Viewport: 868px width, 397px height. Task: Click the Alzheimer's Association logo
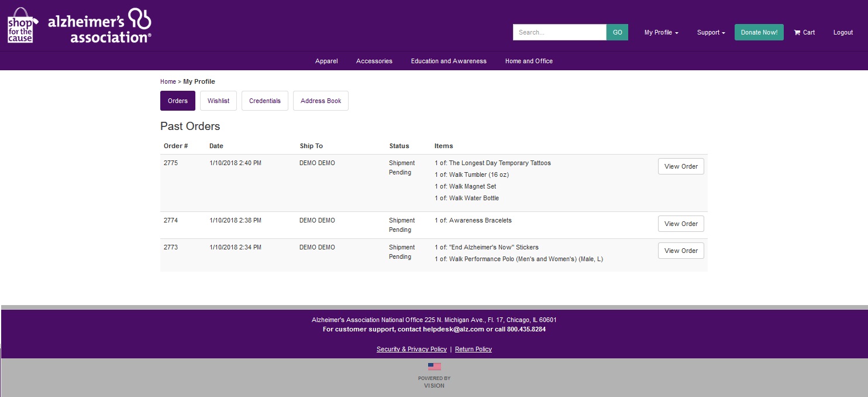99,26
